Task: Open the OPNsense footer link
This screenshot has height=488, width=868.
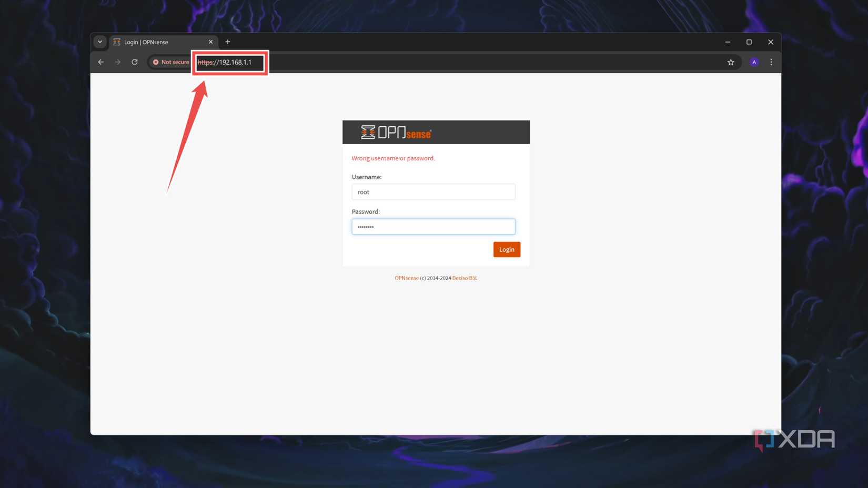Action: coord(406,278)
